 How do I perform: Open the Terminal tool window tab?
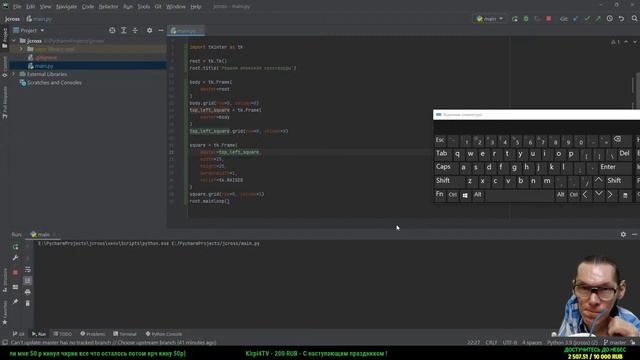(x=125, y=334)
